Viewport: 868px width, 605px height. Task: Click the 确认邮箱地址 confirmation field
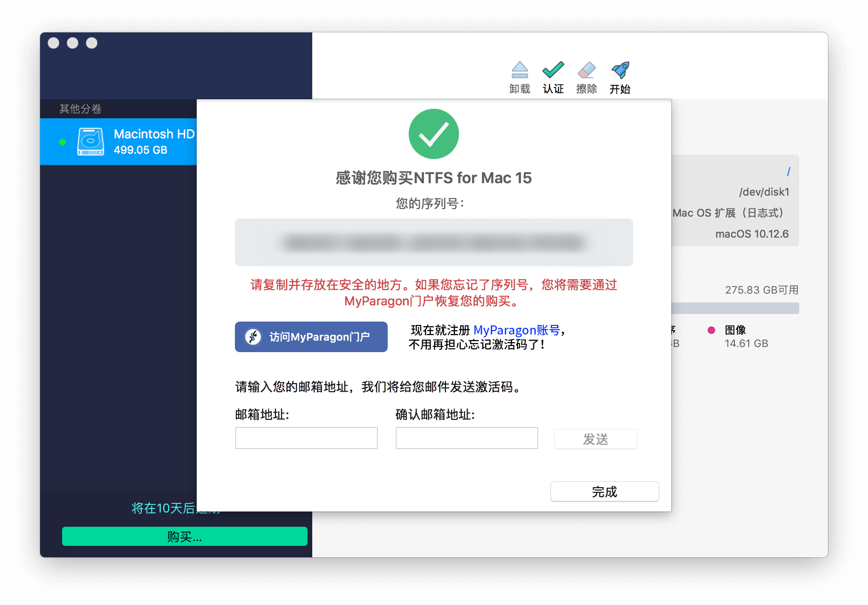click(x=466, y=438)
